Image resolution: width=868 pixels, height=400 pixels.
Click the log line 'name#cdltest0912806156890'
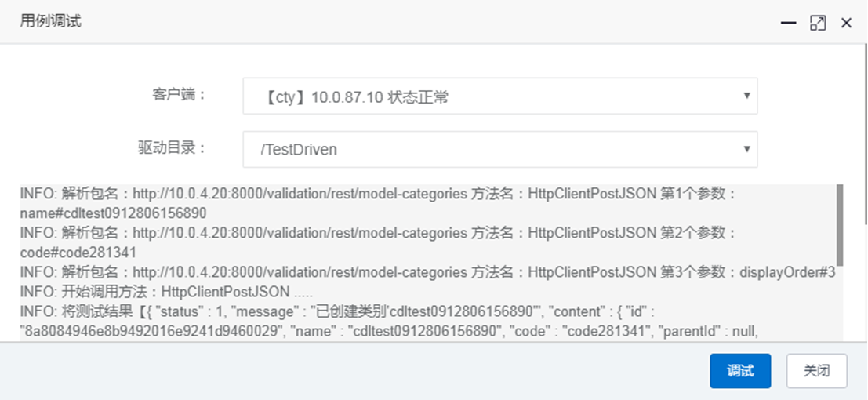click(113, 213)
